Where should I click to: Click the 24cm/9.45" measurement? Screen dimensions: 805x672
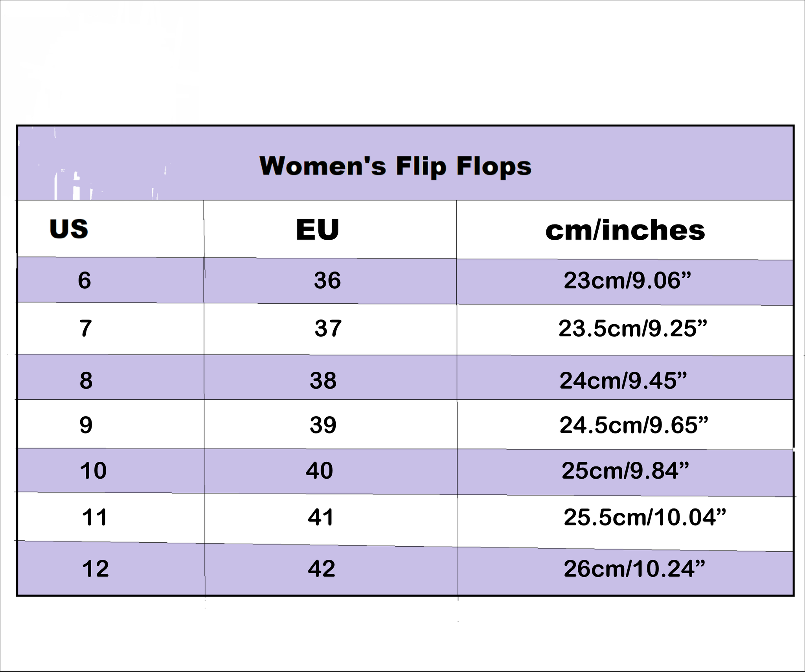[623, 381]
